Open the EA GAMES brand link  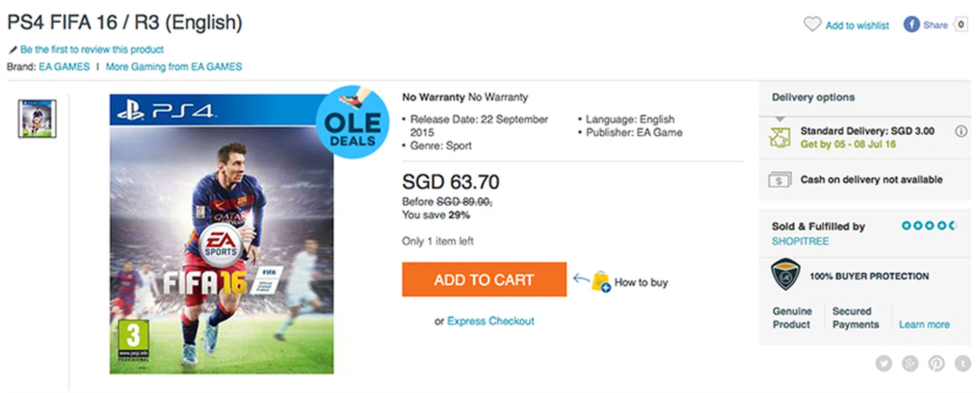click(x=64, y=67)
